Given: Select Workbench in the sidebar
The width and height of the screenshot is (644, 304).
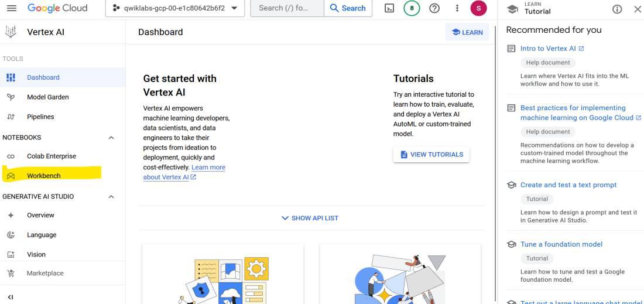Looking at the screenshot, I should 44,176.
